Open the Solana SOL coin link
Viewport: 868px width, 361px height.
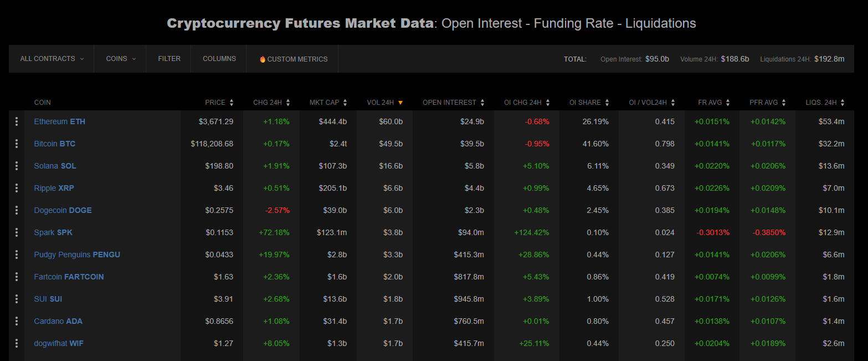55,166
